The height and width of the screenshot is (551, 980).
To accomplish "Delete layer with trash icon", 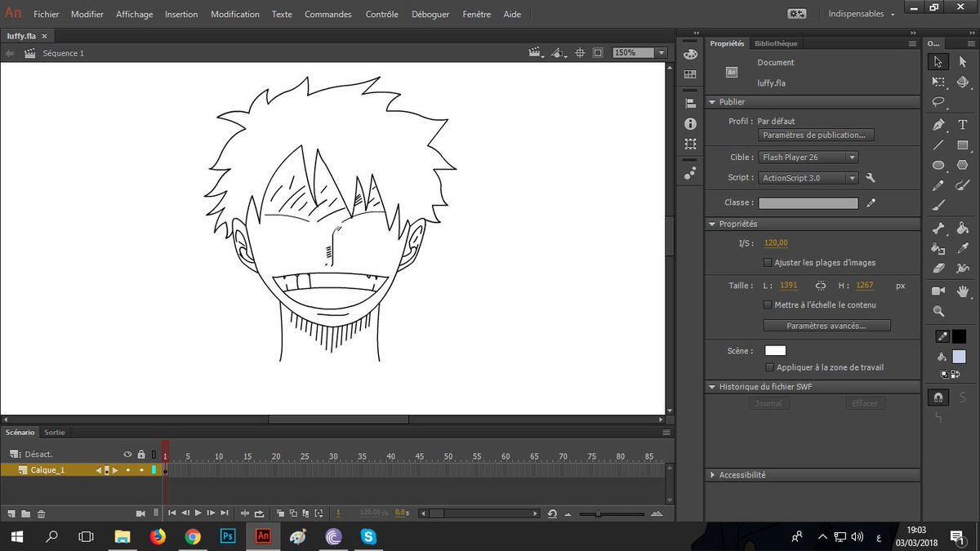I will pos(42,513).
